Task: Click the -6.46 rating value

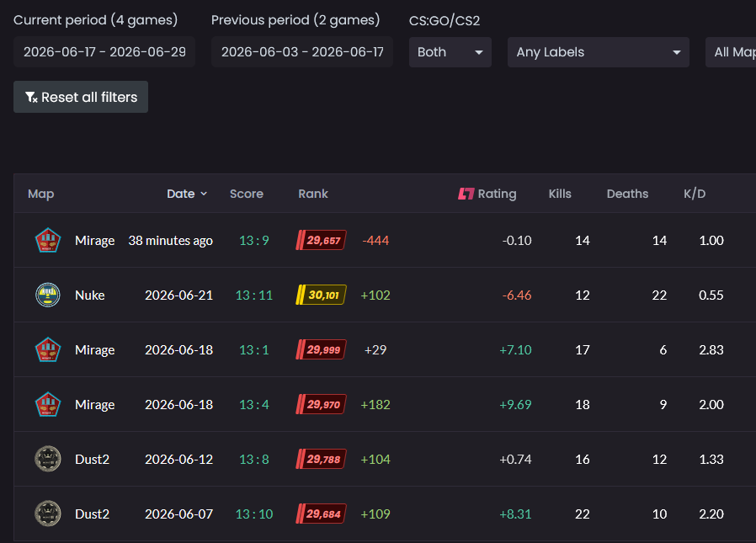Action: point(517,295)
